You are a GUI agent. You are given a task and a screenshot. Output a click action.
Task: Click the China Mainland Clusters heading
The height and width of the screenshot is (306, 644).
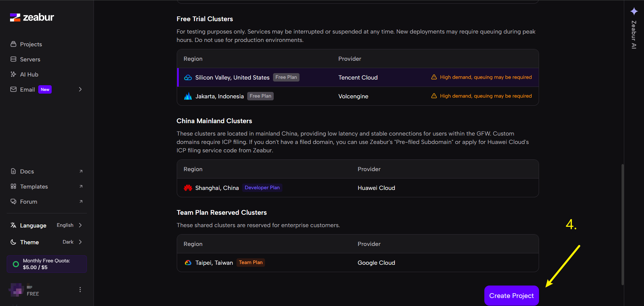(214, 121)
